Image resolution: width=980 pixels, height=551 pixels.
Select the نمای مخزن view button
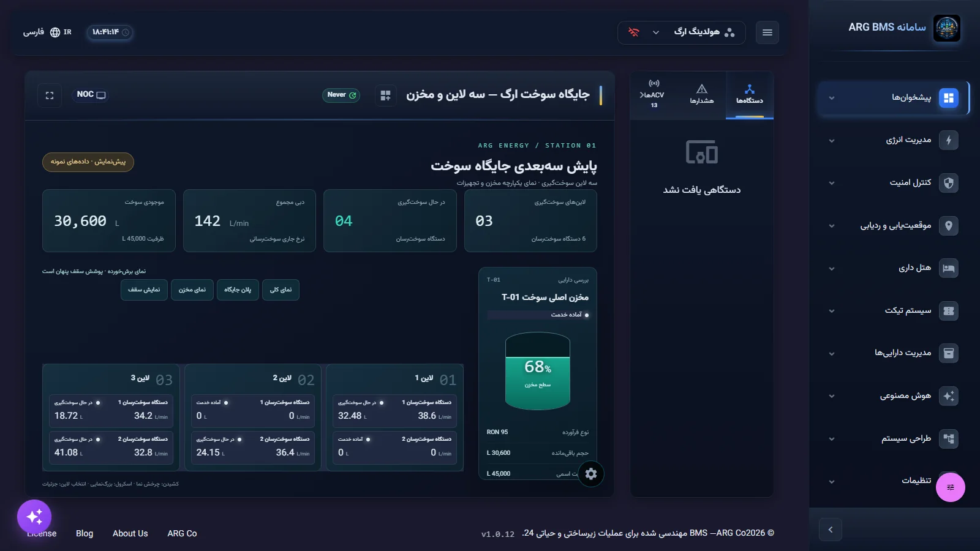click(192, 290)
